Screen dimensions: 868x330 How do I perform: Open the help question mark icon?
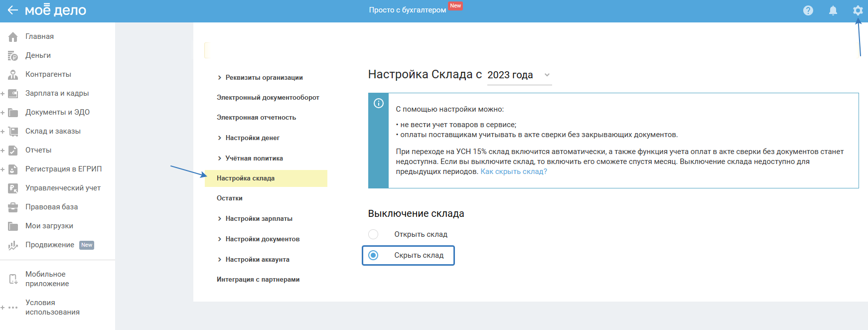pyautogui.click(x=808, y=10)
